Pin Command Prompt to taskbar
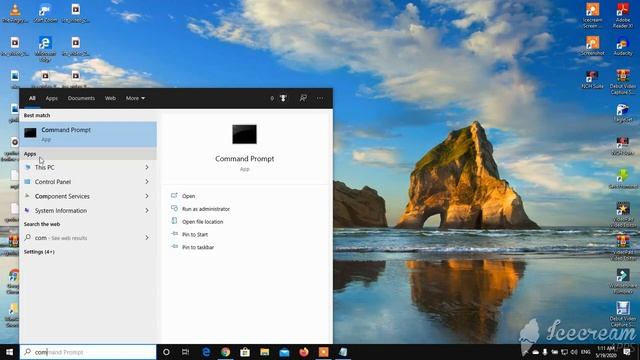The height and width of the screenshot is (360, 640). coord(198,247)
